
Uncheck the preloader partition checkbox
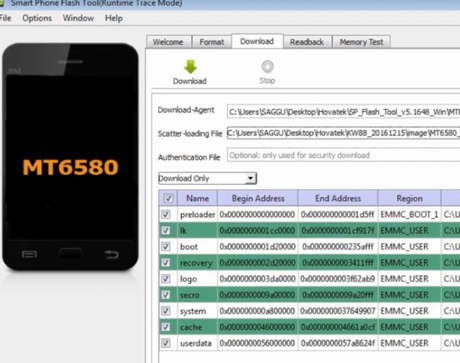pos(166,214)
